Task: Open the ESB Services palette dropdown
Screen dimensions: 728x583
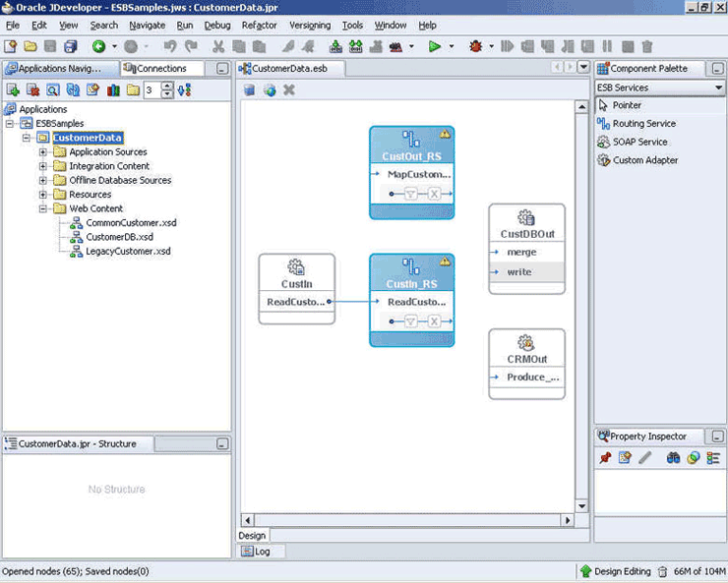Action: (x=718, y=87)
